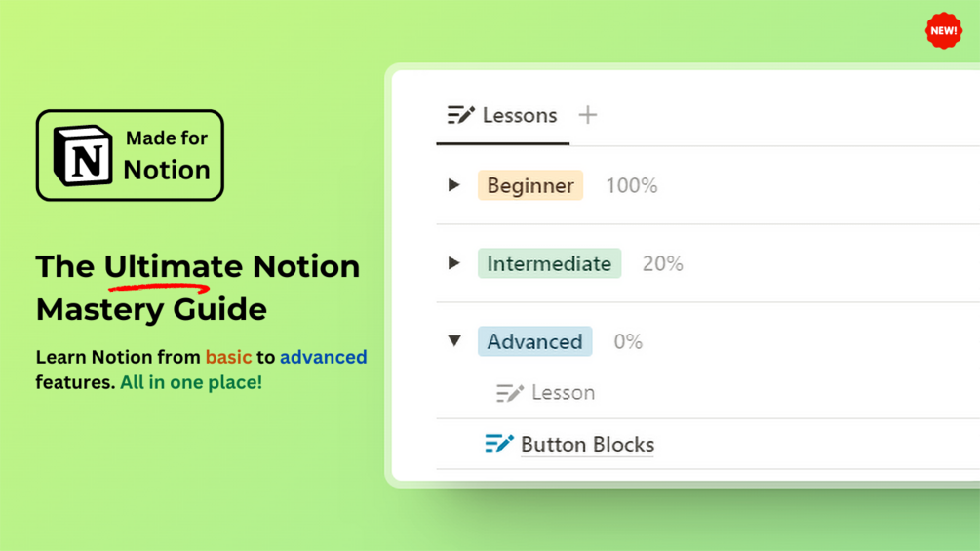Image resolution: width=980 pixels, height=551 pixels.
Task: Click the Lesson column header text
Action: [x=563, y=393]
